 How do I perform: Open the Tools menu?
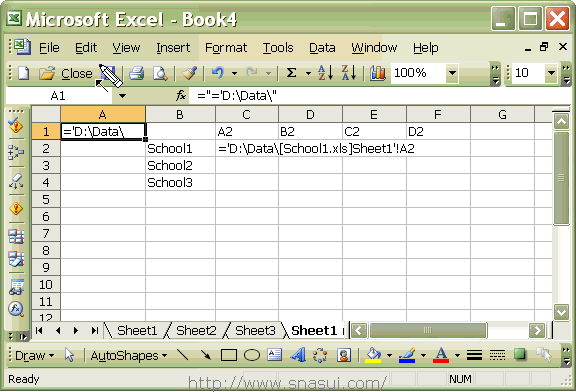click(x=278, y=48)
